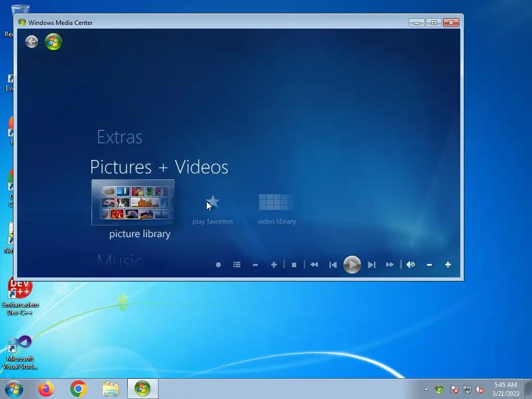This screenshot has height=399, width=532.
Task: Click the muted volume tray icon
Action: click(480, 390)
